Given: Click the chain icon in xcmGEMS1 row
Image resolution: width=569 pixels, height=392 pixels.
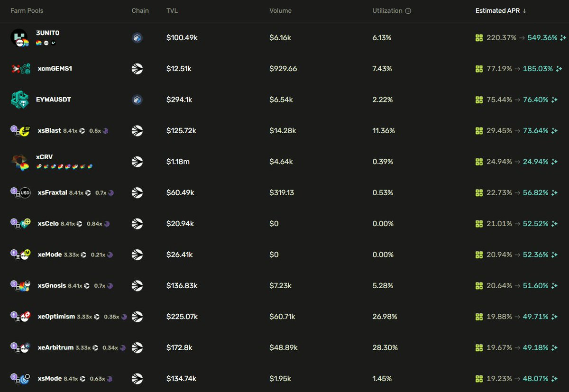Looking at the screenshot, I should point(137,69).
